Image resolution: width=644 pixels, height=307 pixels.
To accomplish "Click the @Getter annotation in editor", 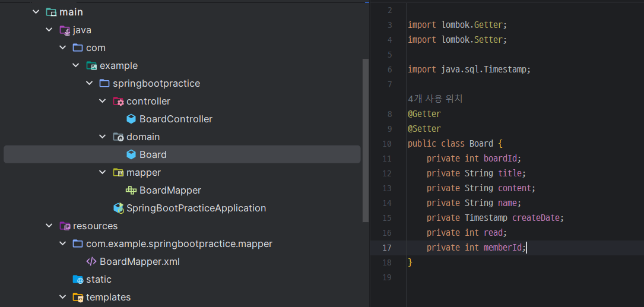I will pos(424,114).
